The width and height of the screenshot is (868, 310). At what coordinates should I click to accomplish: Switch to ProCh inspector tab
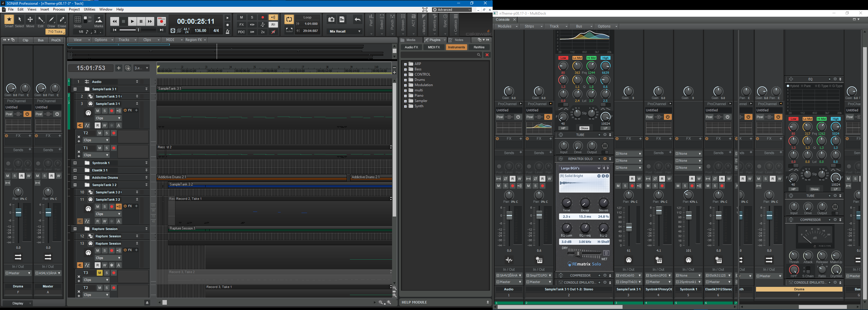[56, 40]
